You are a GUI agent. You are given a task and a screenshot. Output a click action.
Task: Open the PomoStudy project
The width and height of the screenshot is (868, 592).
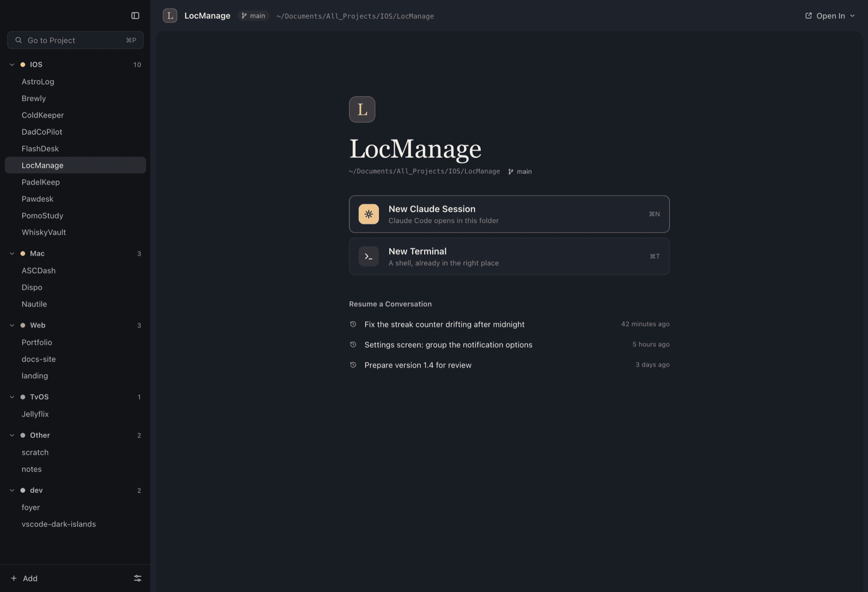(x=76, y=216)
